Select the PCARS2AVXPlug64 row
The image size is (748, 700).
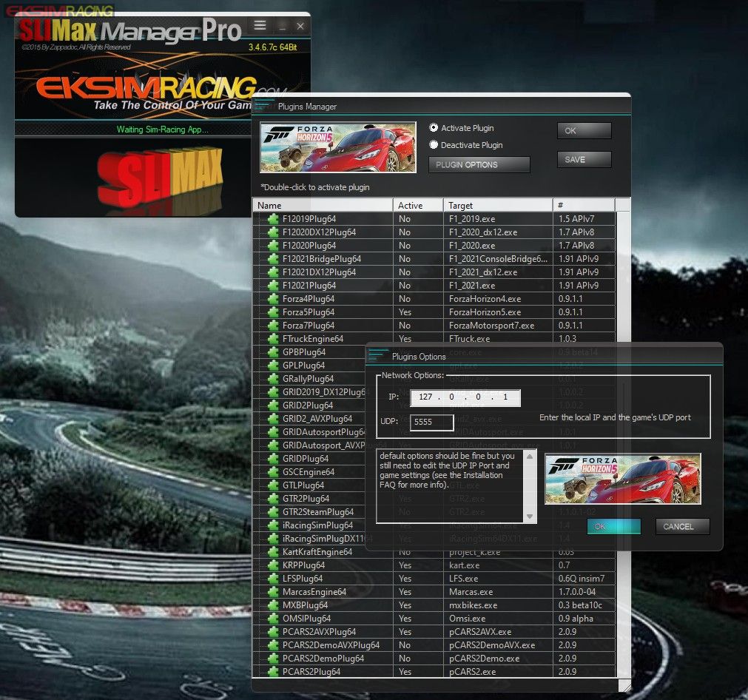[x=434, y=632]
